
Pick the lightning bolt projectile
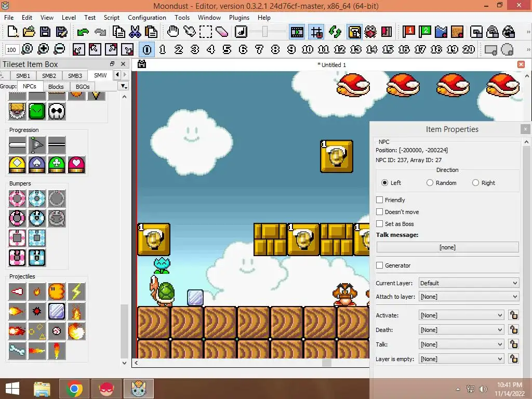76,291
